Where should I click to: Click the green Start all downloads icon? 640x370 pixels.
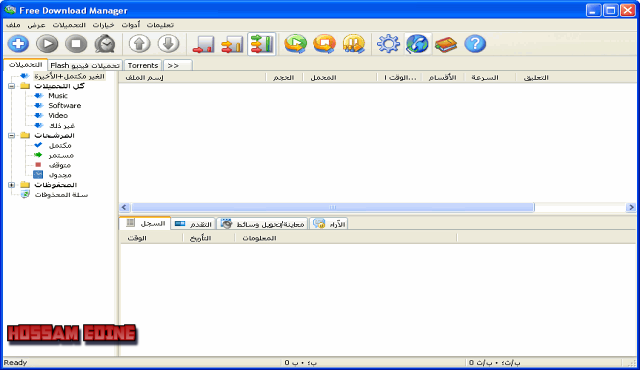296,44
